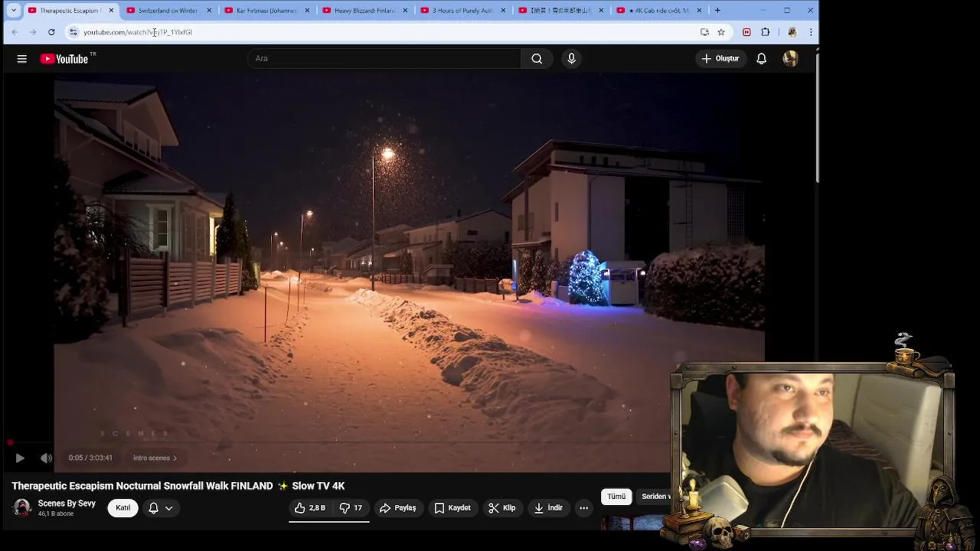Open a new browser tab
This screenshot has height=551, width=980.
(x=717, y=11)
